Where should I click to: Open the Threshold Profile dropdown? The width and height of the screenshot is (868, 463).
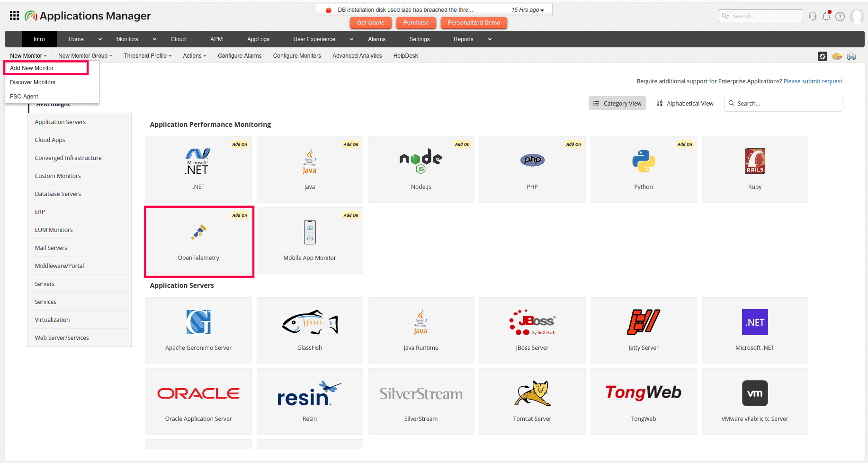[x=148, y=56]
